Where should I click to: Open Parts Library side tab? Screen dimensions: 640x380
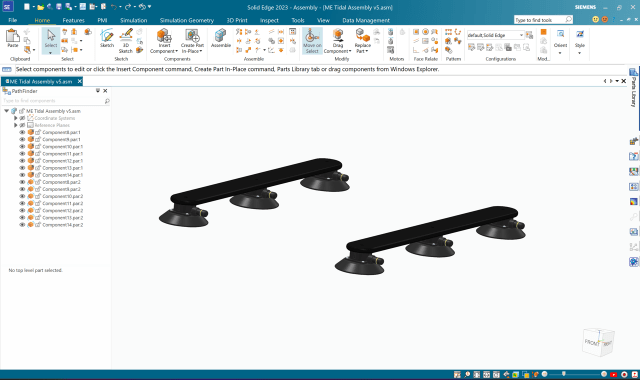point(633,87)
